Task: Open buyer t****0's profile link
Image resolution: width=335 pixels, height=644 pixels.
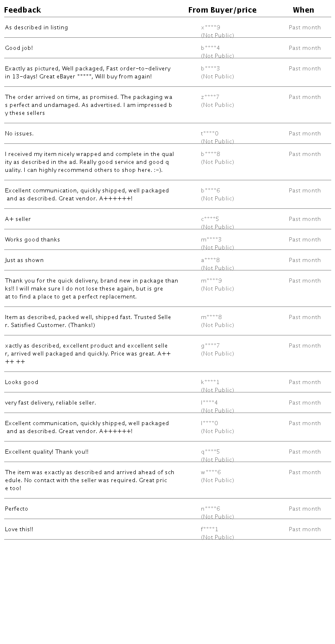Action: (x=210, y=134)
